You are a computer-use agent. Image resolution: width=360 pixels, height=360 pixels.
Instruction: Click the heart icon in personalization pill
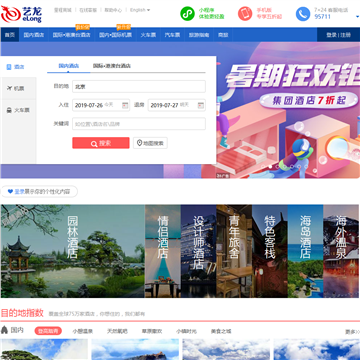[x=11, y=192]
